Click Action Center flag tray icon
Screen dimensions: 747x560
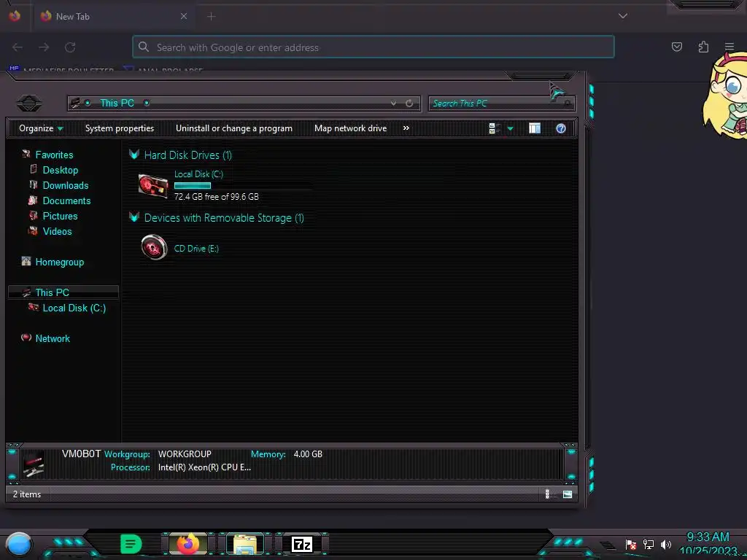pyautogui.click(x=631, y=544)
